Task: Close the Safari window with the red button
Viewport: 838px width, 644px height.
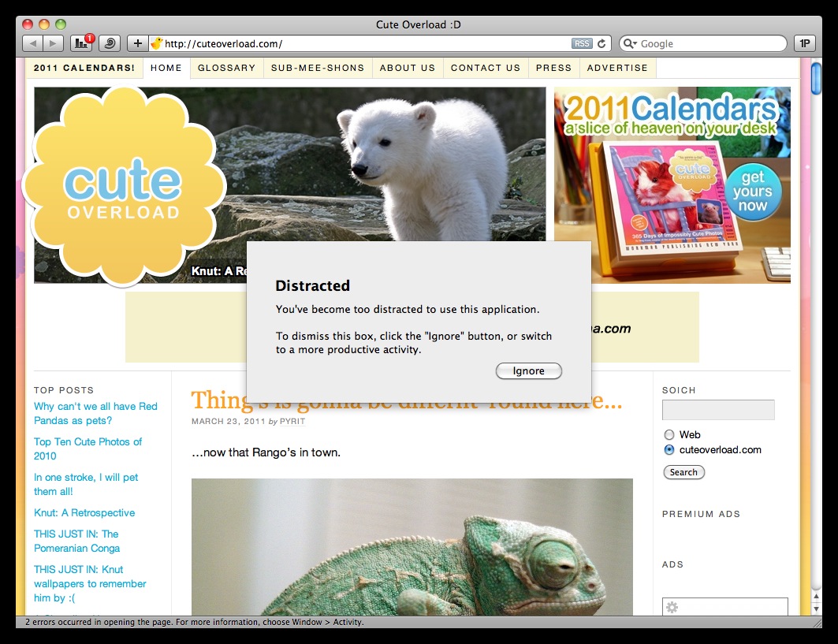Action: [x=28, y=24]
